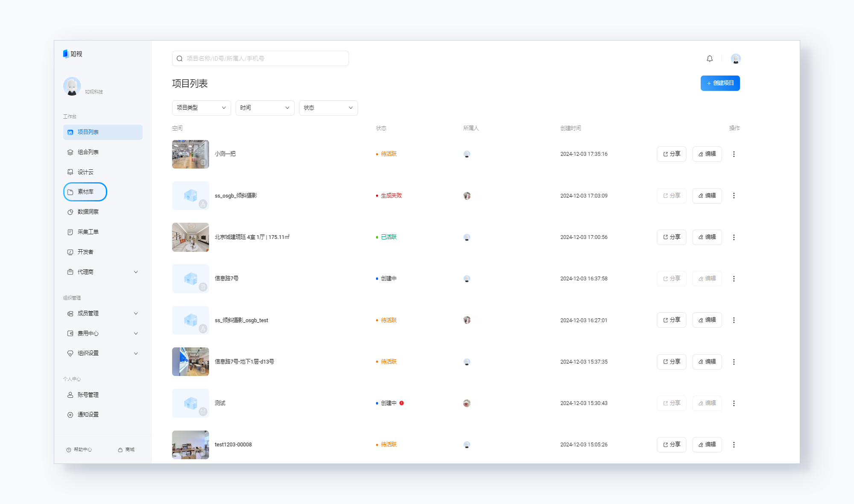Share the 北京城建琨廷 project

coord(671,237)
